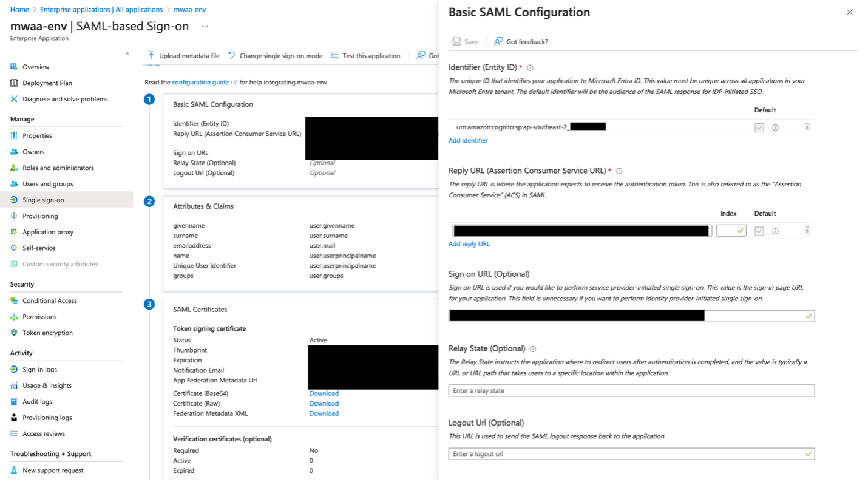868x482 pixels.
Task: Go to Enterprise applications breadcrumb
Action: [101, 10]
